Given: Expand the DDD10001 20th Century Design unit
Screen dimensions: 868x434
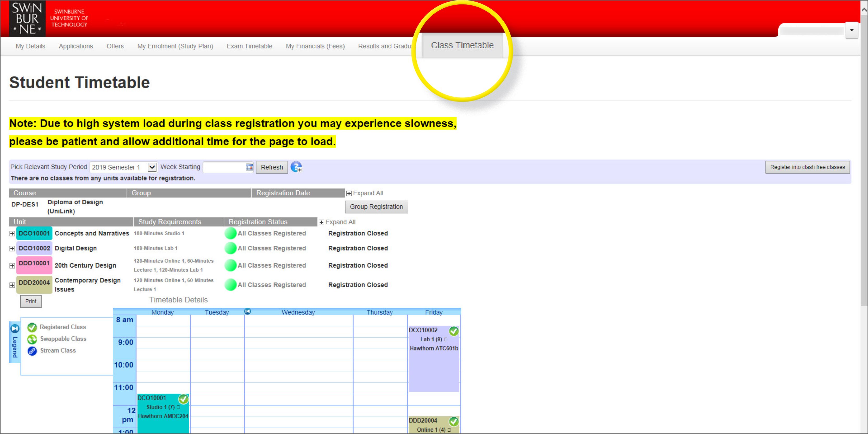Looking at the screenshot, I should point(12,266).
